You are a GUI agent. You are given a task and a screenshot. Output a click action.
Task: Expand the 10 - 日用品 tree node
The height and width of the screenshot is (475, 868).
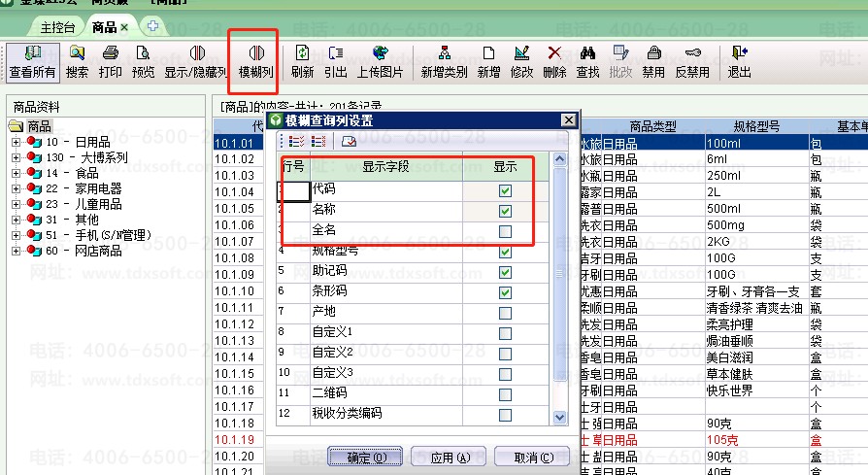(x=17, y=142)
